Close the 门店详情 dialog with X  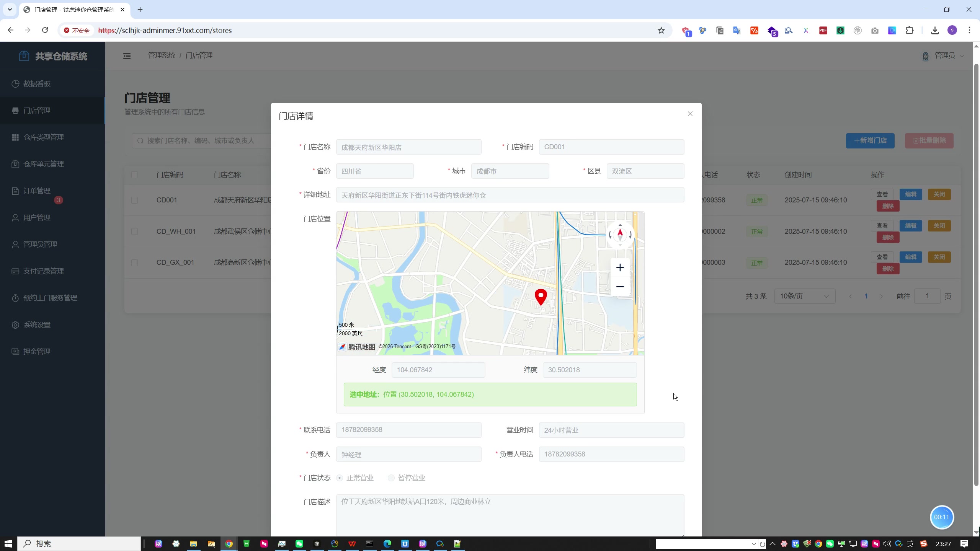[x=690, y=114]
